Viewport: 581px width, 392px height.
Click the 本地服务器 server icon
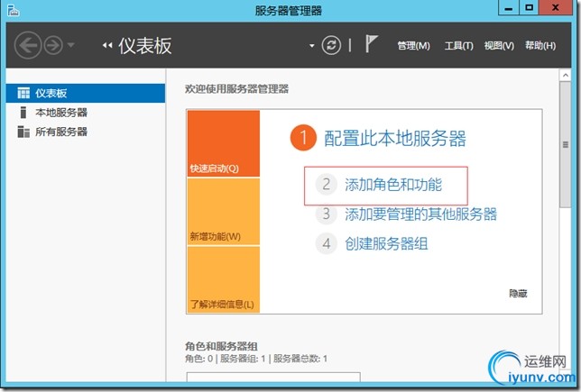coord(23,112)
